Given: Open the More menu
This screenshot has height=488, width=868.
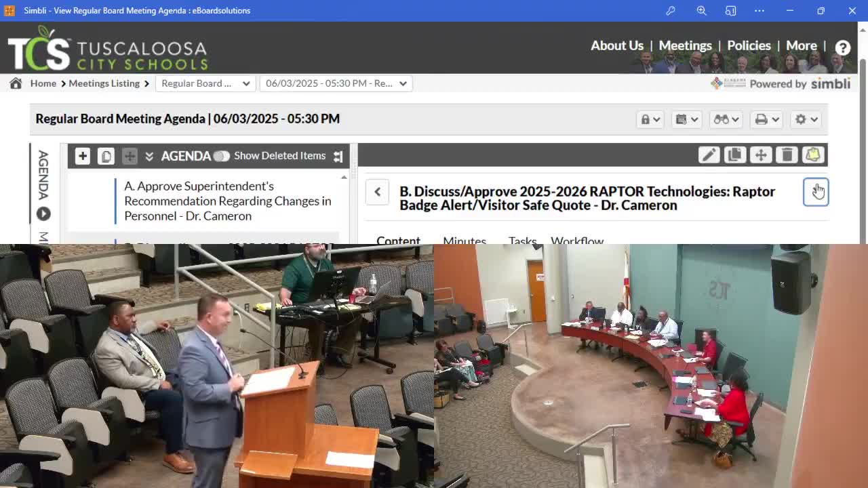Looking at the screenshot, I should point(802,45).
